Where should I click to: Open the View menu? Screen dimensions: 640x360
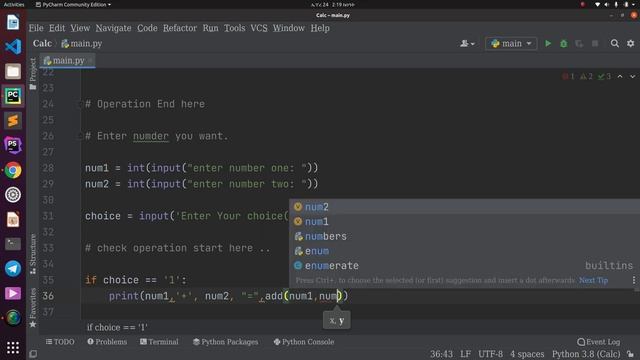point(80,28)
